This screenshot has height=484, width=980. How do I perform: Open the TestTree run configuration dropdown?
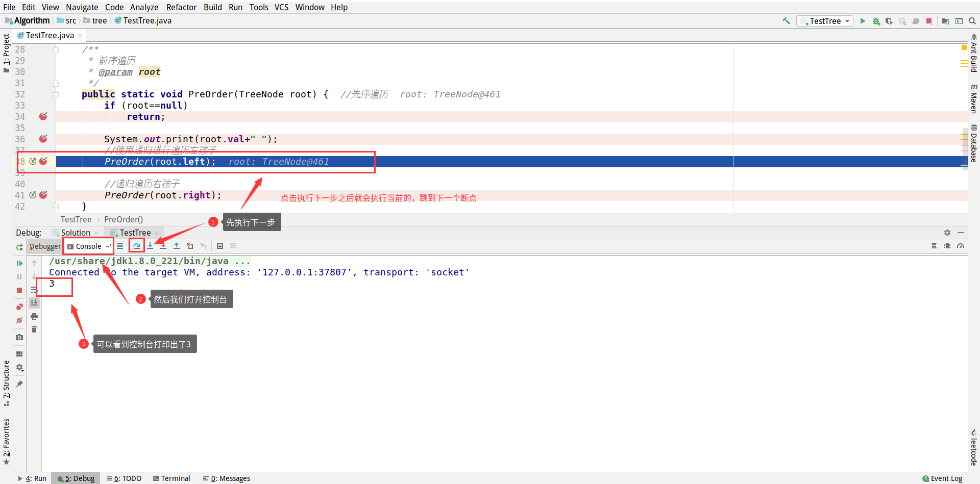[x=825, y=21]
